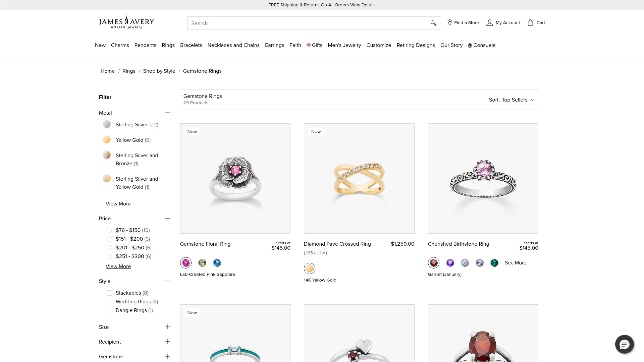Choose 14K Yellow Gold swatch on Crossed Ring
This screenshot has height=362, width=644.
click(x=310, y=268)
